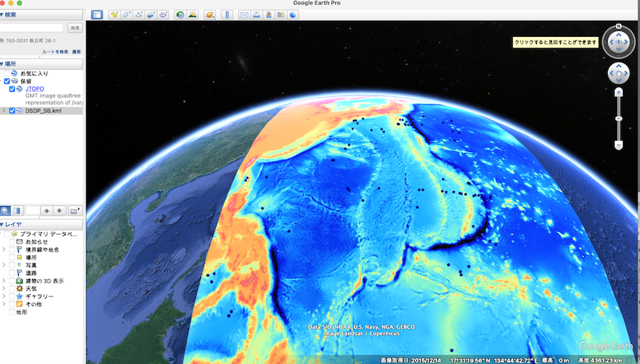640x364 pixels.
Task: Select the その他 layer row label
Action: click(x=33, y=304)
